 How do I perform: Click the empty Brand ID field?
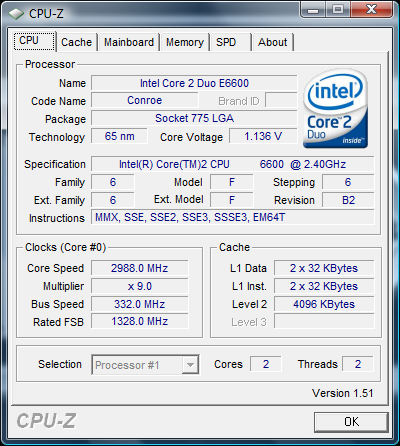point(281,100)
